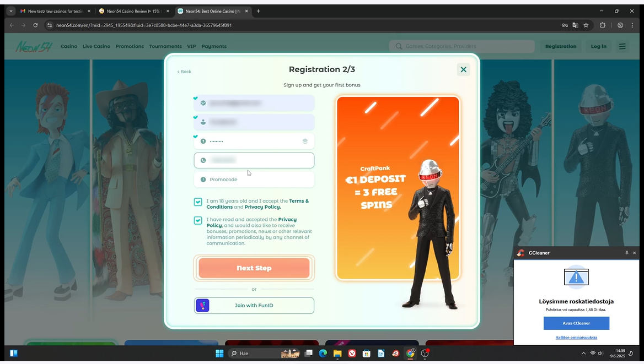Screen dimensions: 644x364
Task: Click Avaa CCleaner button
Action: click(576, 323)
